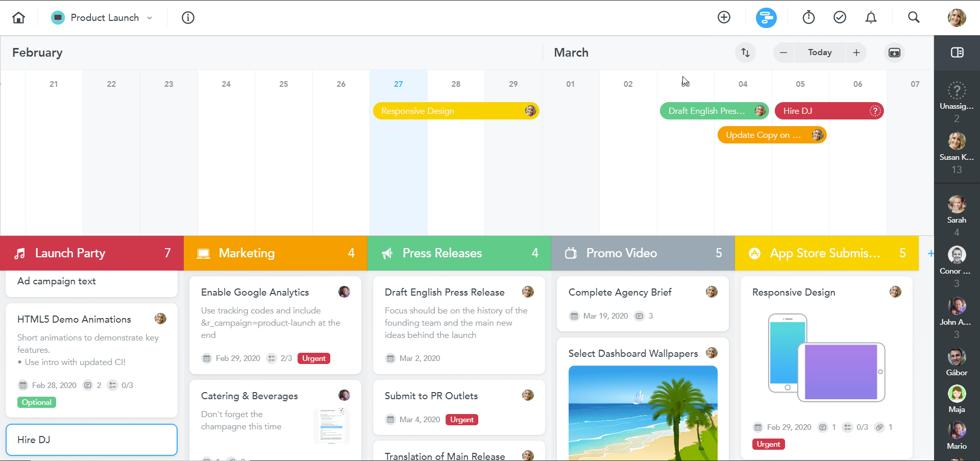Select the Marketing column header

[x=275, y=253]
